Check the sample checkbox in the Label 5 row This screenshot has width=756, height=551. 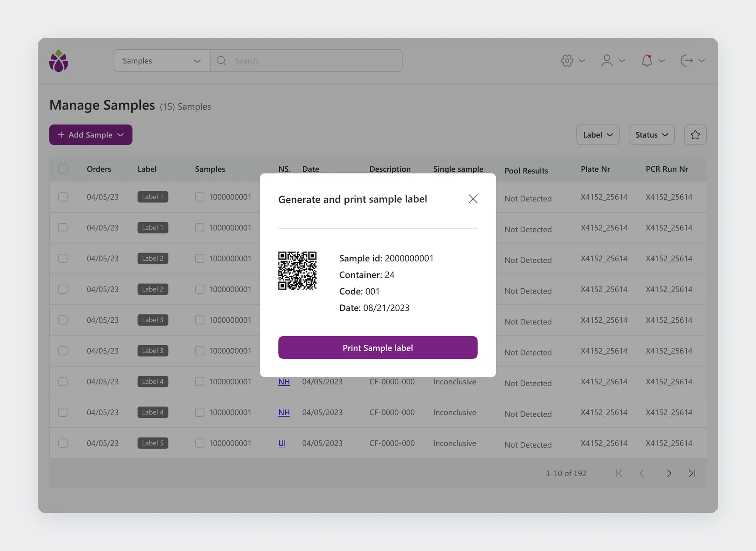[x=199, y=443]
